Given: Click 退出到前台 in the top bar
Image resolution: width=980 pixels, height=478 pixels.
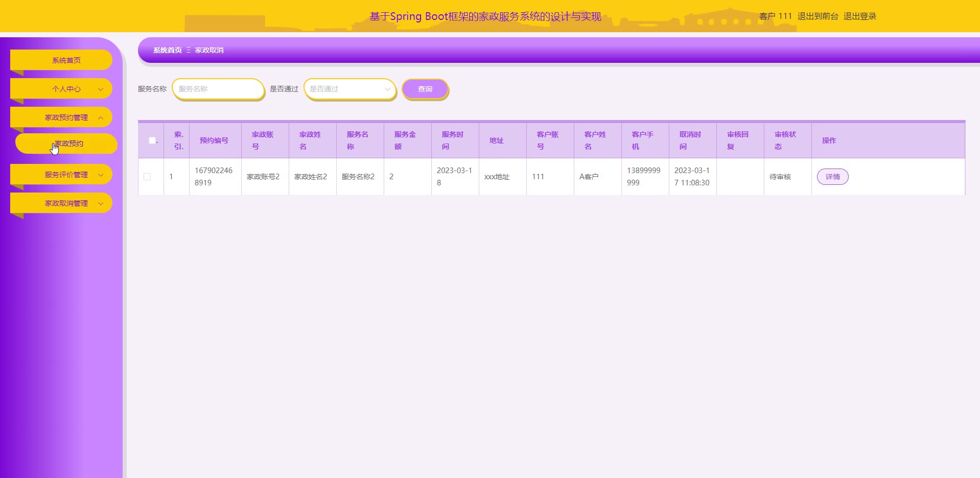Looking at the screenshot, I should click(x=818, y=16).
